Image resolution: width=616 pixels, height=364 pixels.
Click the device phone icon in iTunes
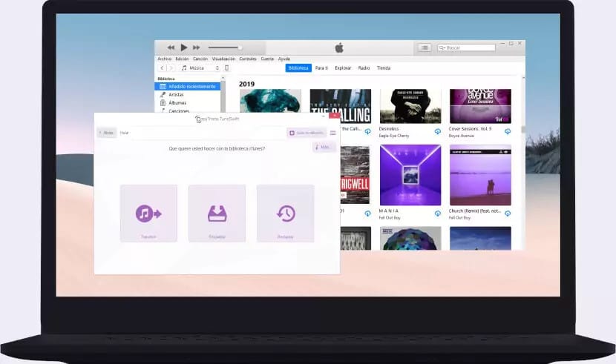coord(226,68)
